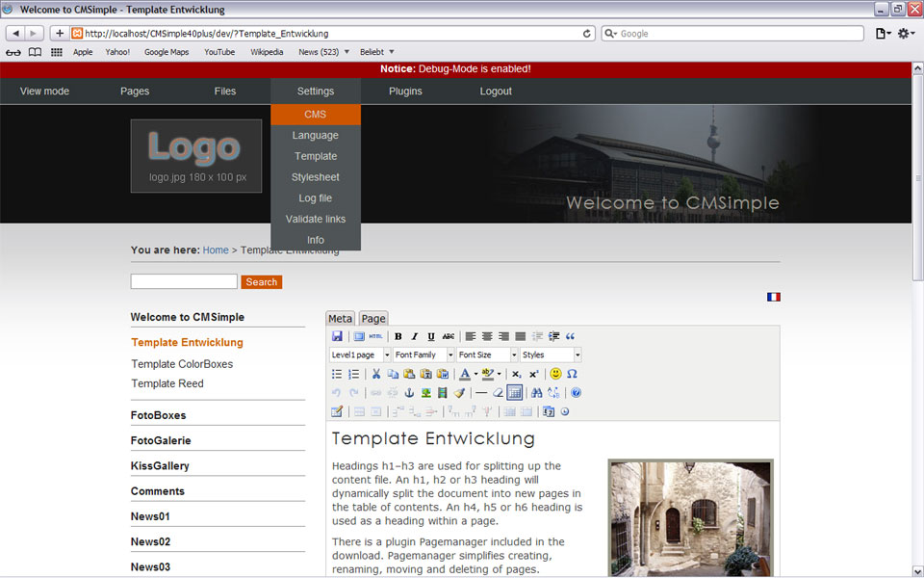The image size is (924, 578).
Task: Toggle italic formatting
Action: tap(415, 336)
